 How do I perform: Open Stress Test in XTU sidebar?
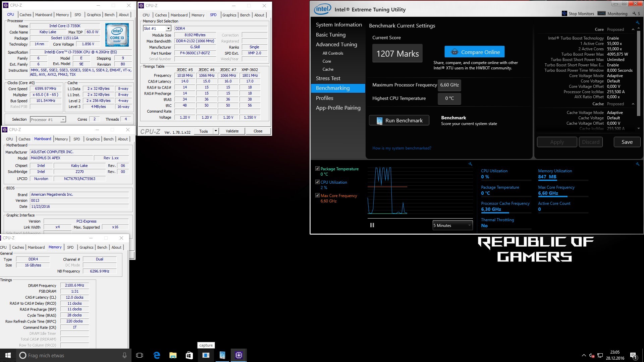[x=328, y=78]
